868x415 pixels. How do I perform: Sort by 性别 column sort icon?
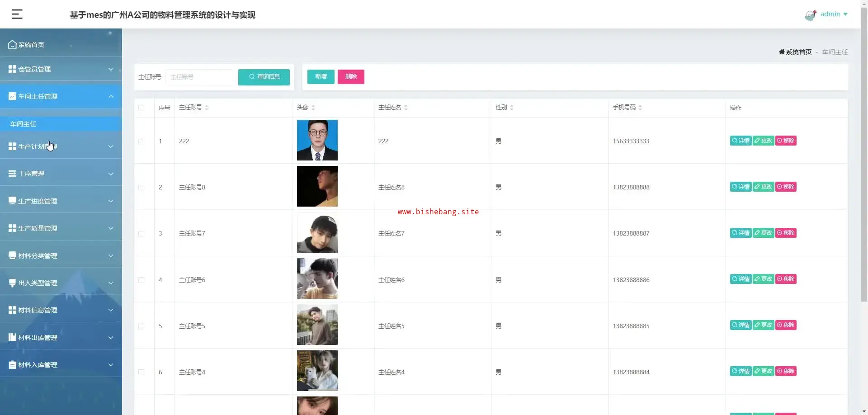[x=512, y=108]
